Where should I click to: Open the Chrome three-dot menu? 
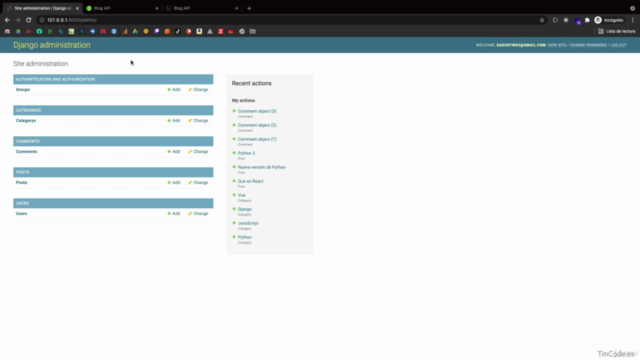tap(633, 20)
